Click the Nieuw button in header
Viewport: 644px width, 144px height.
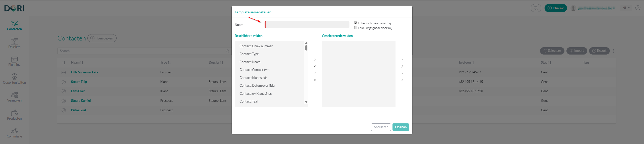(556, 8)
